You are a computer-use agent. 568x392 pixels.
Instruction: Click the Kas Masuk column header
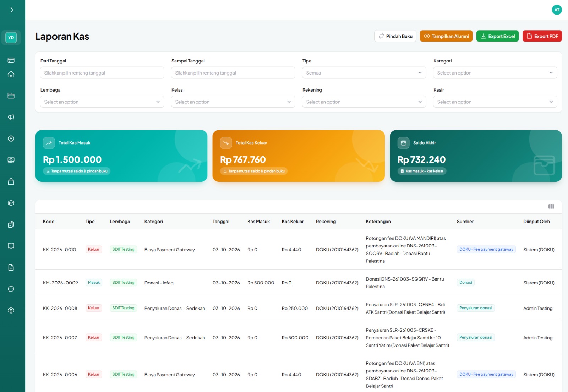tap(258, 222)
